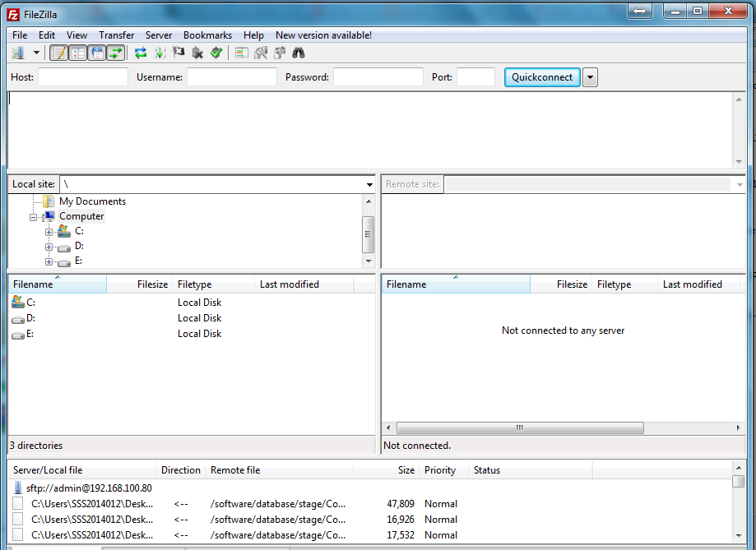Select the sftp://admin@192.168.100.80 queue entry
The width and height of the screenshot is (756, 550).
[x=89, y=488]
